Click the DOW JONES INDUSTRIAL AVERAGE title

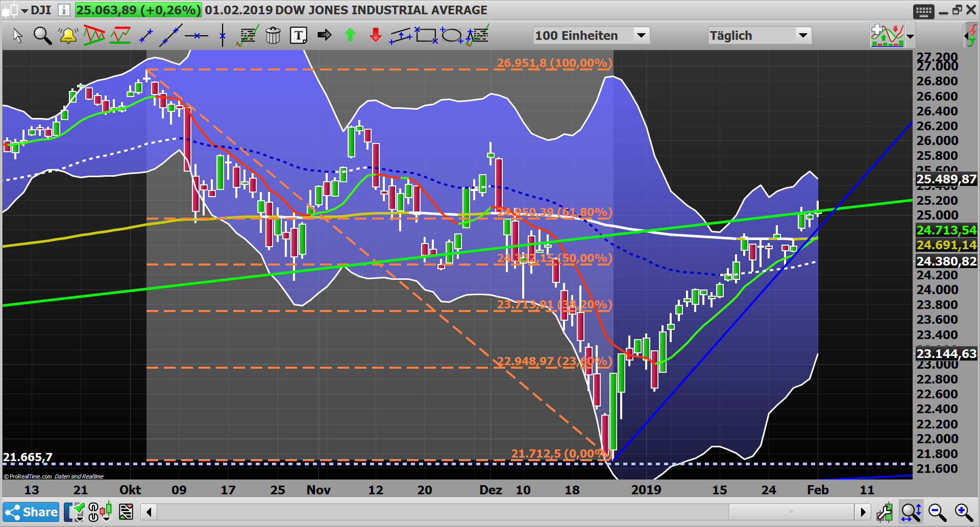point(381,10)
